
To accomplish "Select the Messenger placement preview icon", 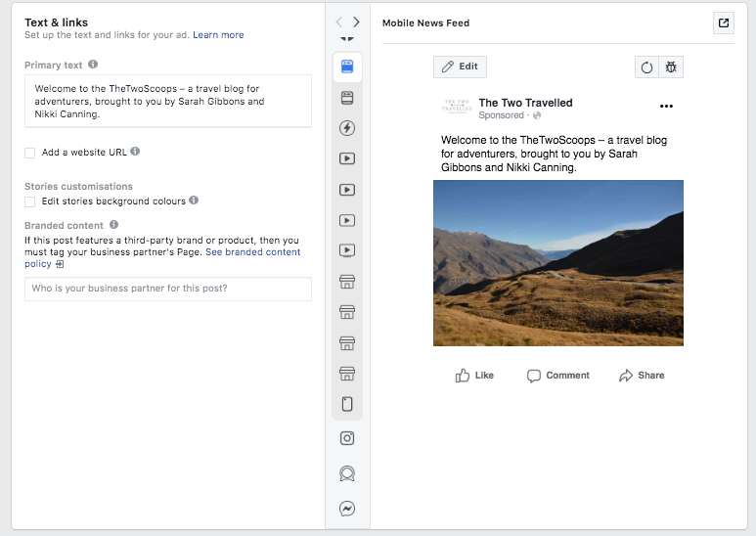I will [347, 509].
